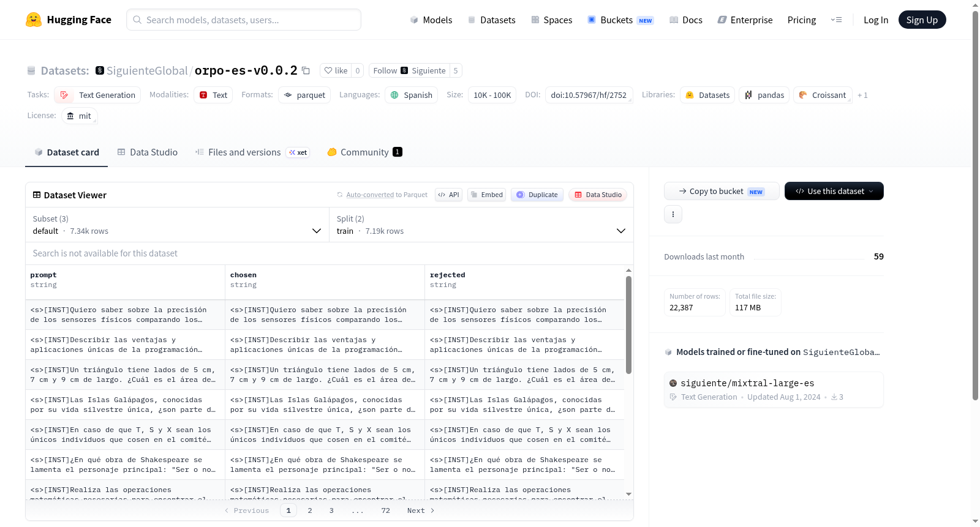Click the table scroll down arrow
The width and height of the screenshot is (980, 527).
click(628, 494)
